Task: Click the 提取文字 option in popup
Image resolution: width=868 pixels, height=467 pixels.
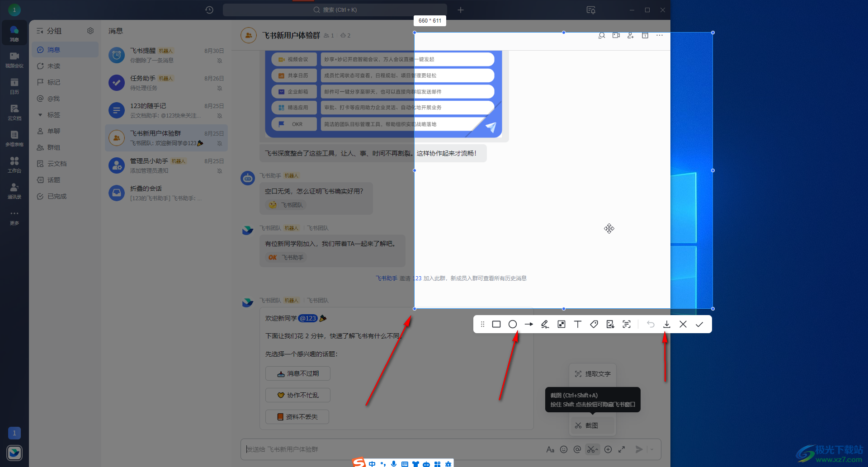Action: (593, 374)
